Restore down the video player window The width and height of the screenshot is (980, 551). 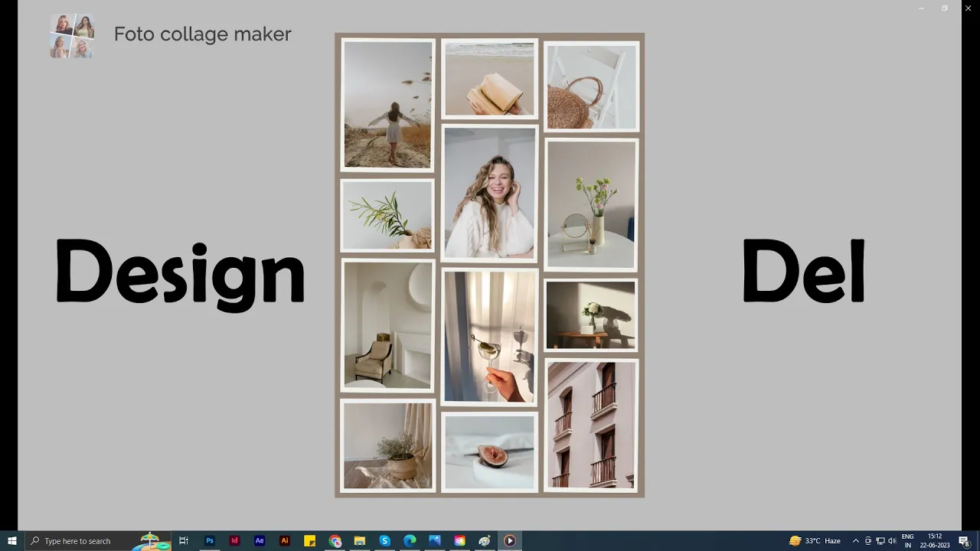(x=945, y=8)
